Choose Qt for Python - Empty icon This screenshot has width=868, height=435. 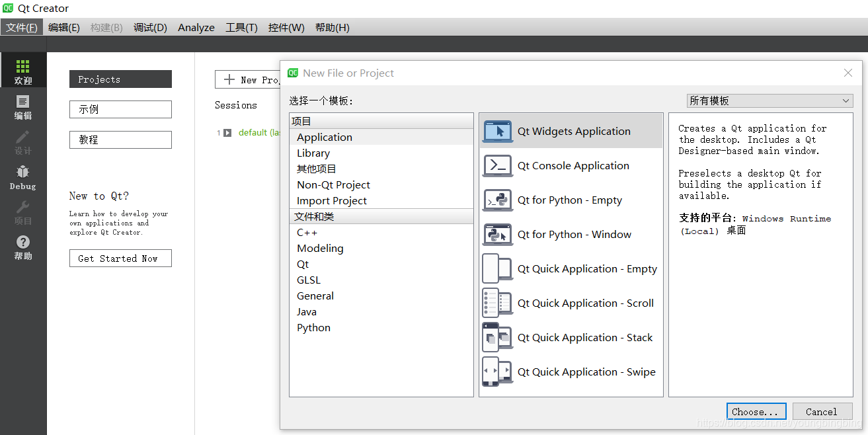[x=498, y=200]
